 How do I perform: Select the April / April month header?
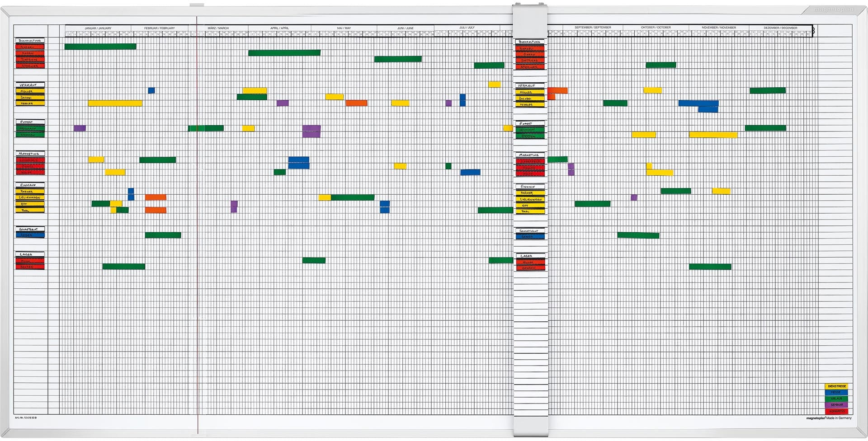(x=279, y=28)
